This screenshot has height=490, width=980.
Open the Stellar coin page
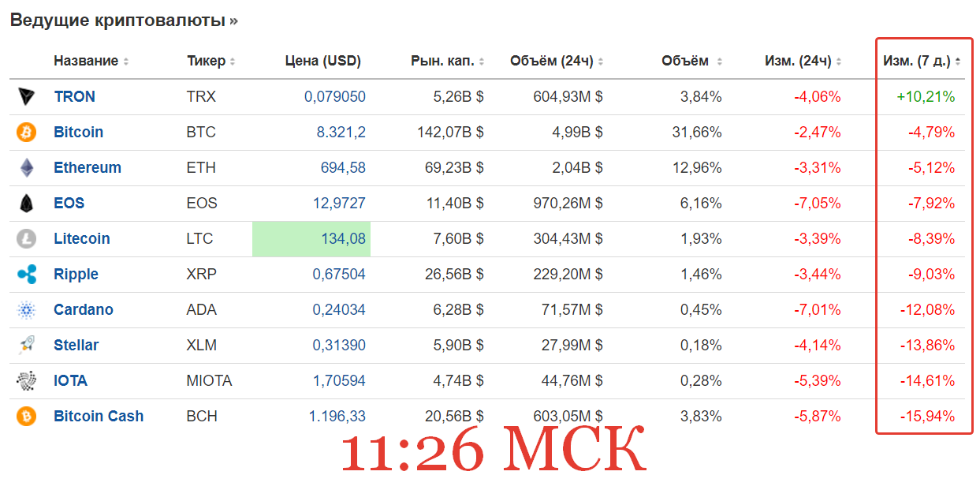[76, 346]
